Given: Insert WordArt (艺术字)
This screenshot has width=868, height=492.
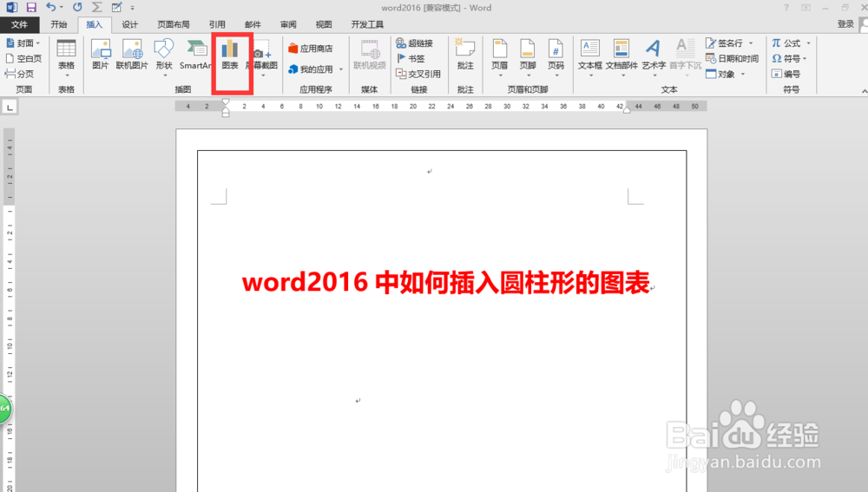Looking at the screenshot, I should (654, 57).
